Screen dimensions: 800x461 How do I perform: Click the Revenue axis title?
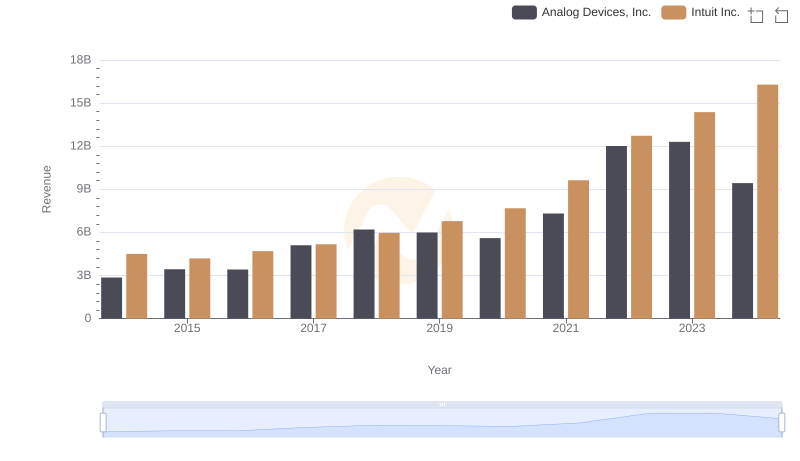point(46,189)
